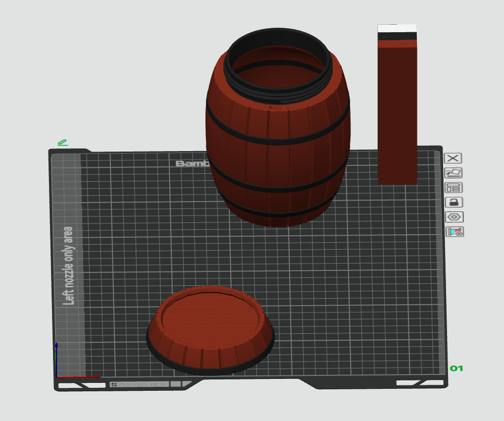The width and height of the screenshot is (504, 421).
Task: Click the auto-orient plate icon
Action: pos(453,173)
